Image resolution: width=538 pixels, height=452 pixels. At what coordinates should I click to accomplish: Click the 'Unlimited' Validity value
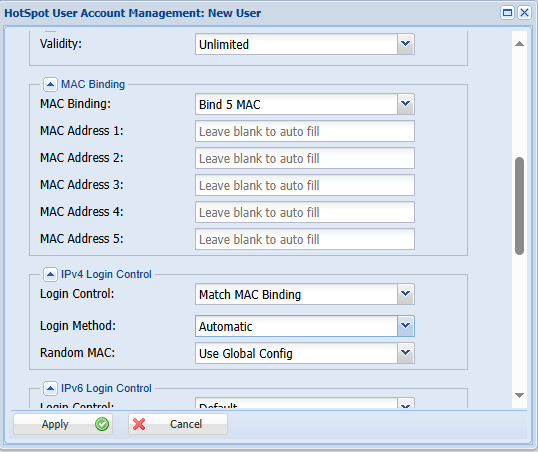[x=224, y=45]
